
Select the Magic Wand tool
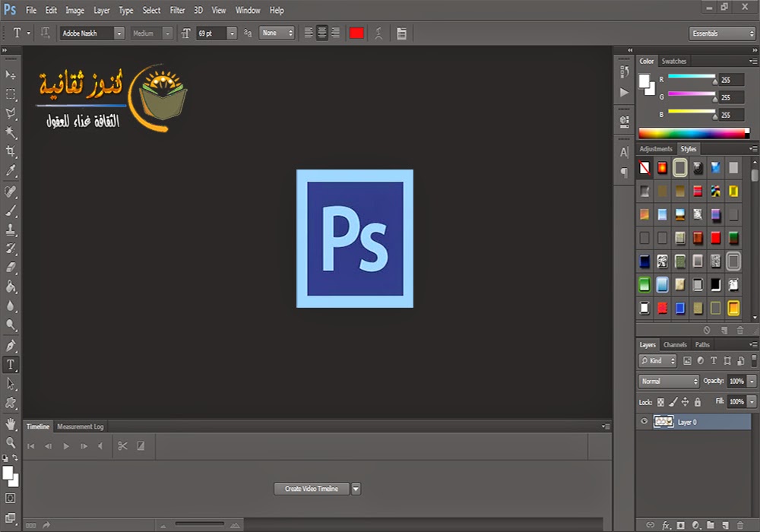(11, 132)
